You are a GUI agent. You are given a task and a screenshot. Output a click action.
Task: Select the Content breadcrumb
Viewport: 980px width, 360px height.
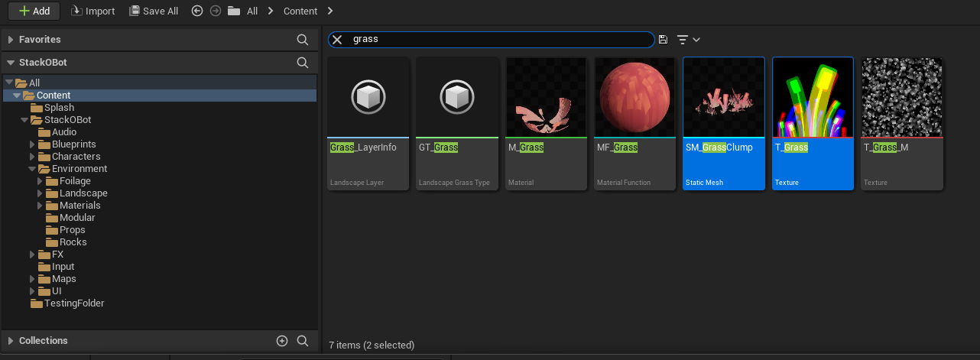(x=300, y=11)
